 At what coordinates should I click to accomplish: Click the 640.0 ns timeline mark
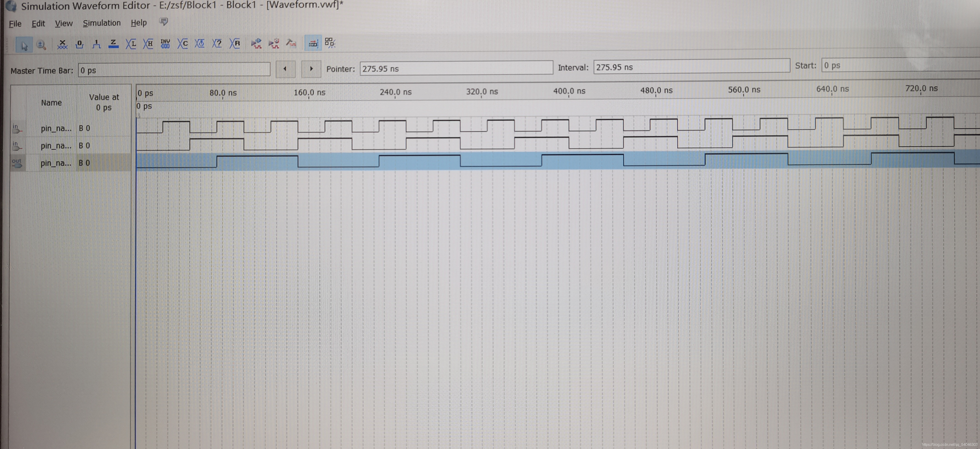pyautogui.click(x=832, y=89)
